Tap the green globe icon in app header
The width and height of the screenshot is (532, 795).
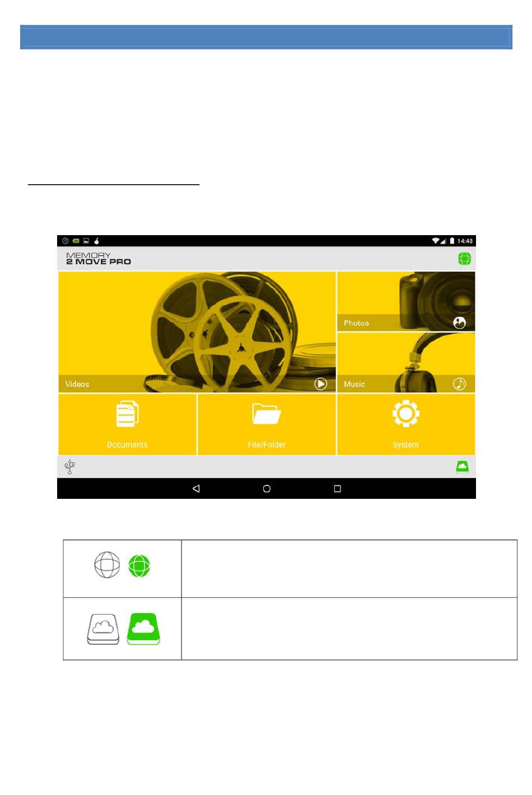(x=464, y=259)
